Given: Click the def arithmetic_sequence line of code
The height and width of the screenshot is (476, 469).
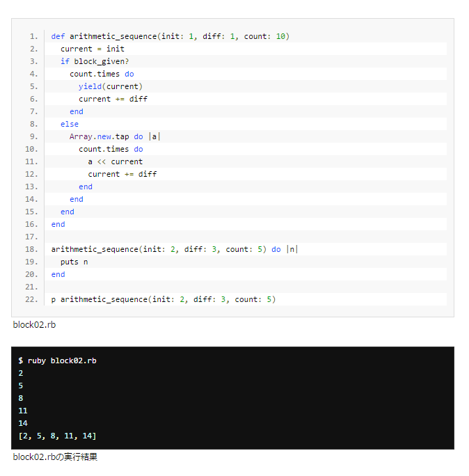Looking at the screenshot, I should click(170, 36).
